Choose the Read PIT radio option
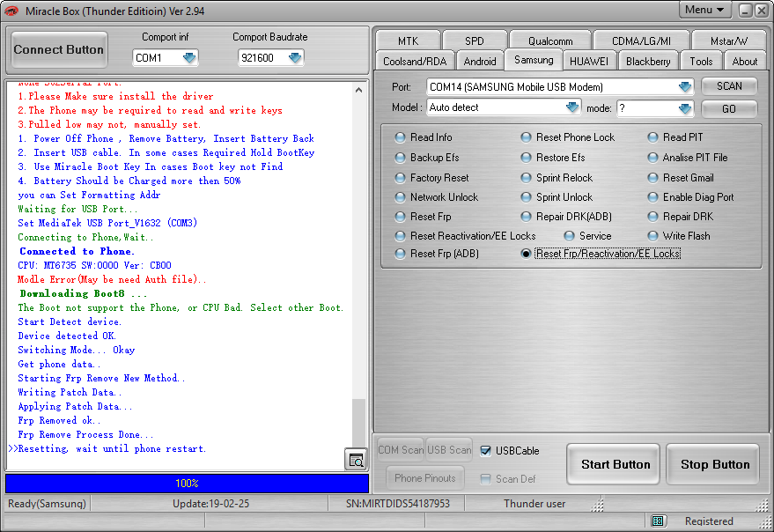774x532 pixels. click(x=653, y=137)
